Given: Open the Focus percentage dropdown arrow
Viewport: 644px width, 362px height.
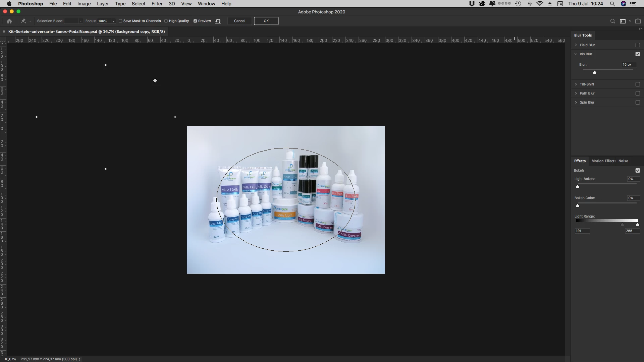Looking at the screenshot, I should tap(113, 21).
